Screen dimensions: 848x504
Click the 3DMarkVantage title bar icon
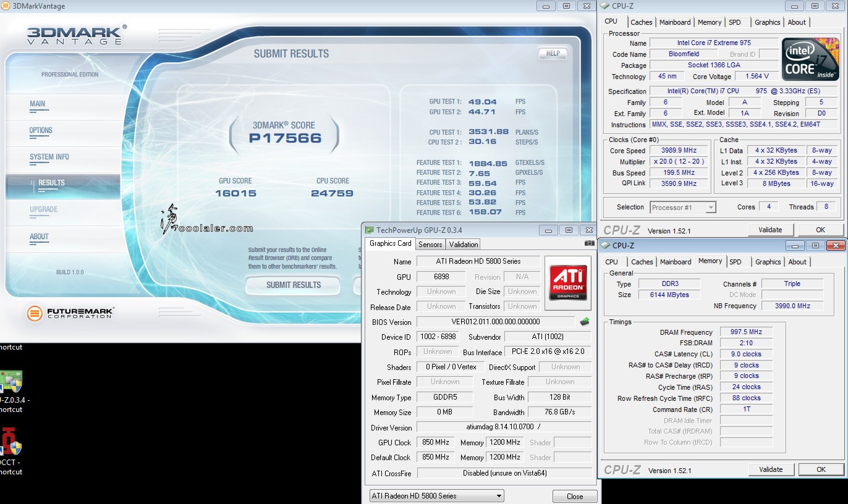coord(6,6)
